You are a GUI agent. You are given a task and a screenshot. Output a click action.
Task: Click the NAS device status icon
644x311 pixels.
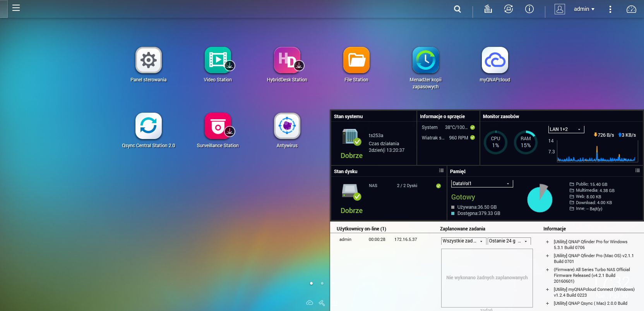click(x=351, y=137)
